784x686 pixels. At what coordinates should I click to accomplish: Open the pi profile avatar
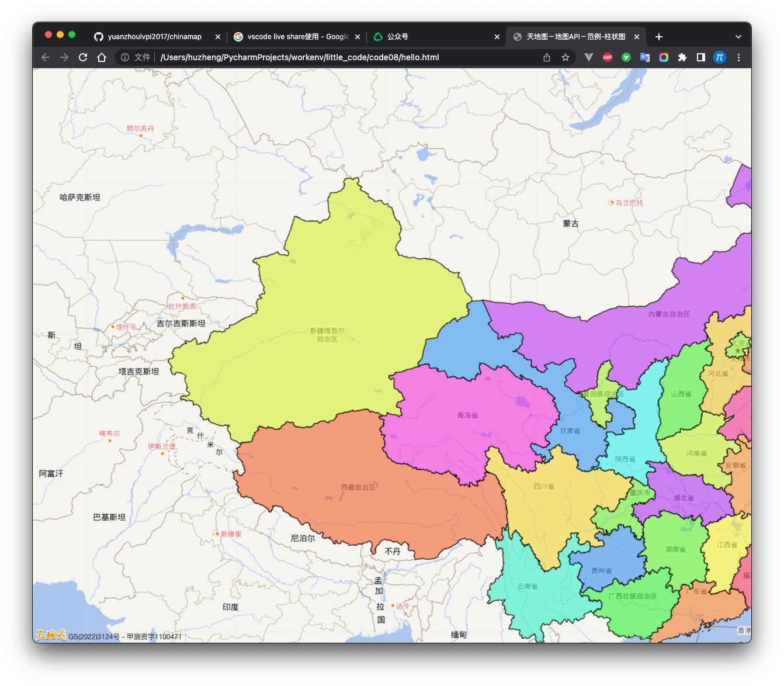point(720,57)
